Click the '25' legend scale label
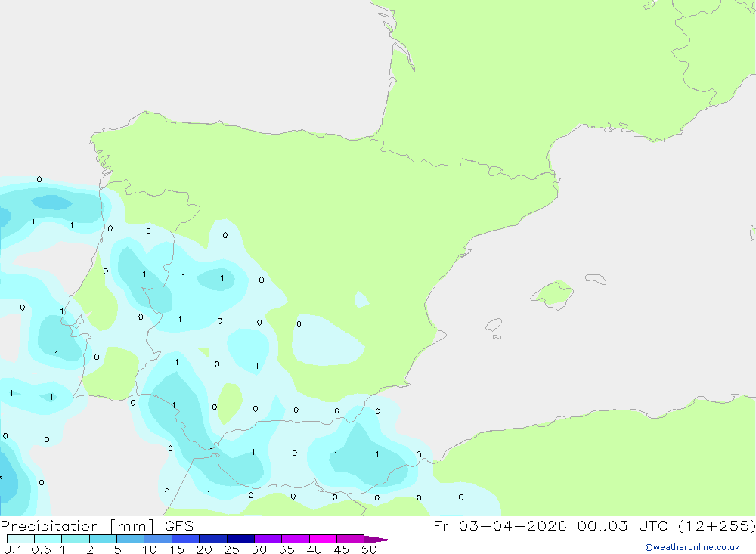 (x=232, y=549)
